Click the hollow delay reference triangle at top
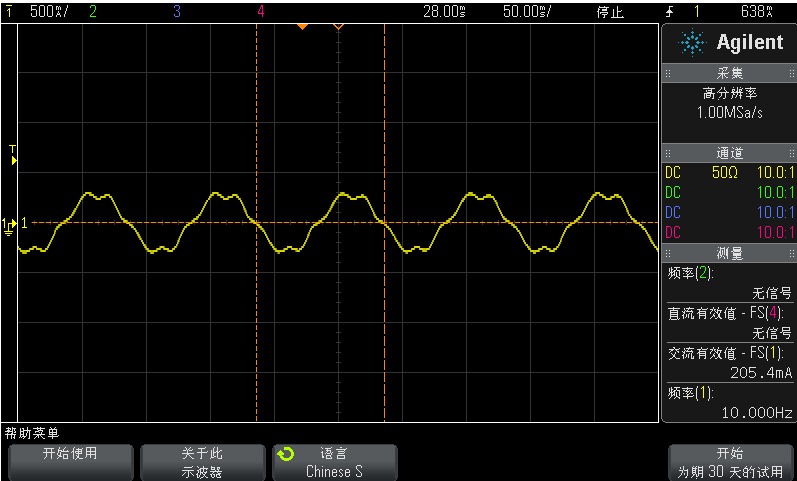Screen dimensions: 797x481 click(x=338, y=26)
